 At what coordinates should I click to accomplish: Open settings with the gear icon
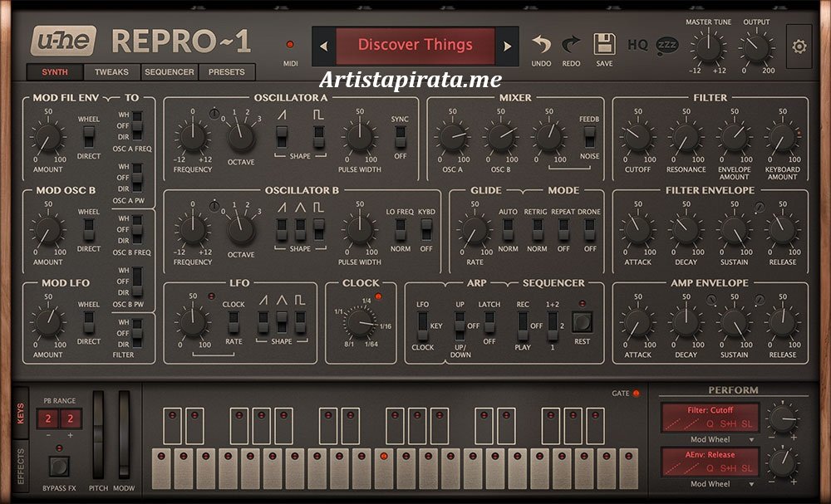[x=799, y=46]
